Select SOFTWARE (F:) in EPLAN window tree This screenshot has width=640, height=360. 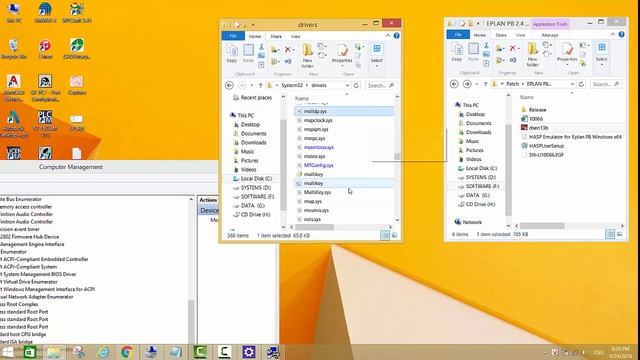click(482, 186)
